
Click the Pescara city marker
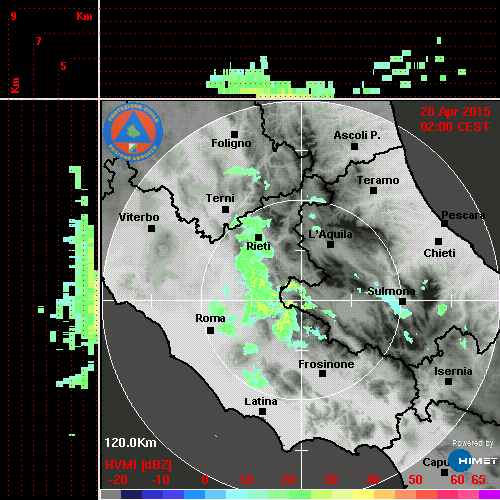tap(445, 223)
